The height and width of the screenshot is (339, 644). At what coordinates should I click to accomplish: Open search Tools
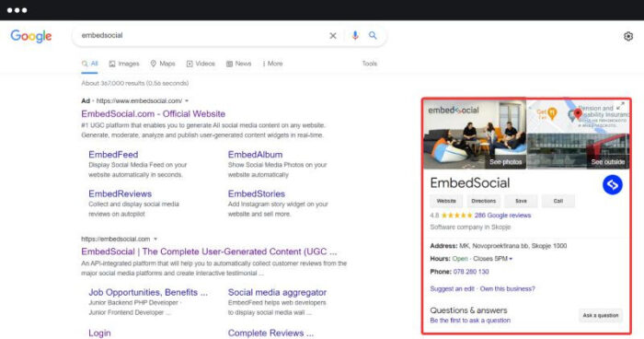pyautogui.click(x=370, y=64)
